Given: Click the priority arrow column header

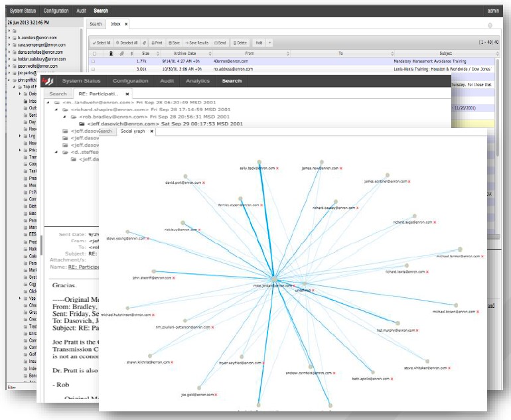Looking at the screenshot, I should (131, 54).
